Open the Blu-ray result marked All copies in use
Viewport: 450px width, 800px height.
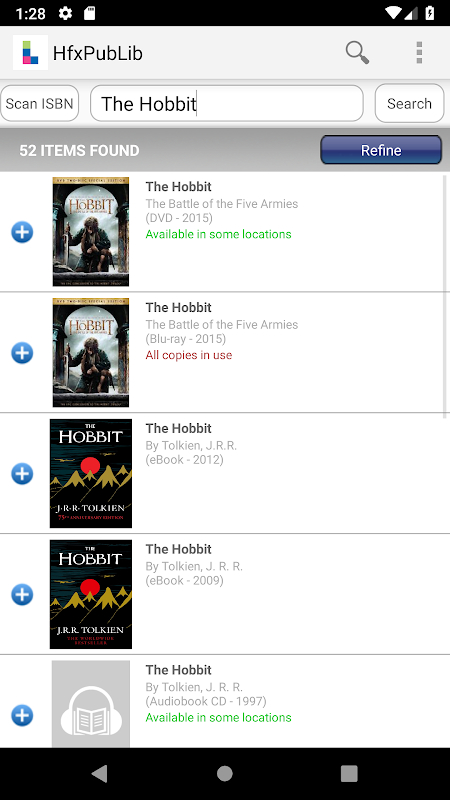point(225,353)
